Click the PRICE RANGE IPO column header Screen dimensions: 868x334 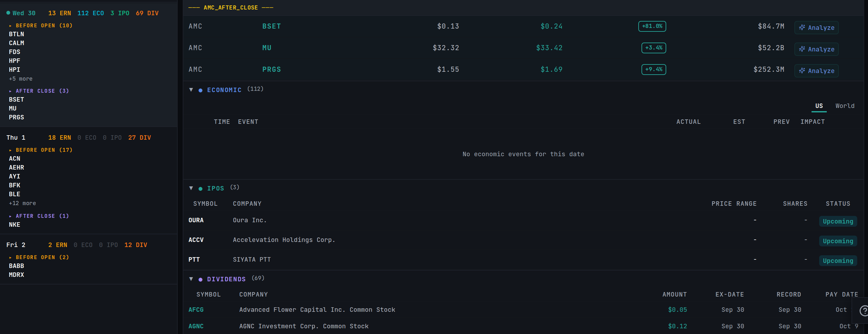(x=734, y=204)
